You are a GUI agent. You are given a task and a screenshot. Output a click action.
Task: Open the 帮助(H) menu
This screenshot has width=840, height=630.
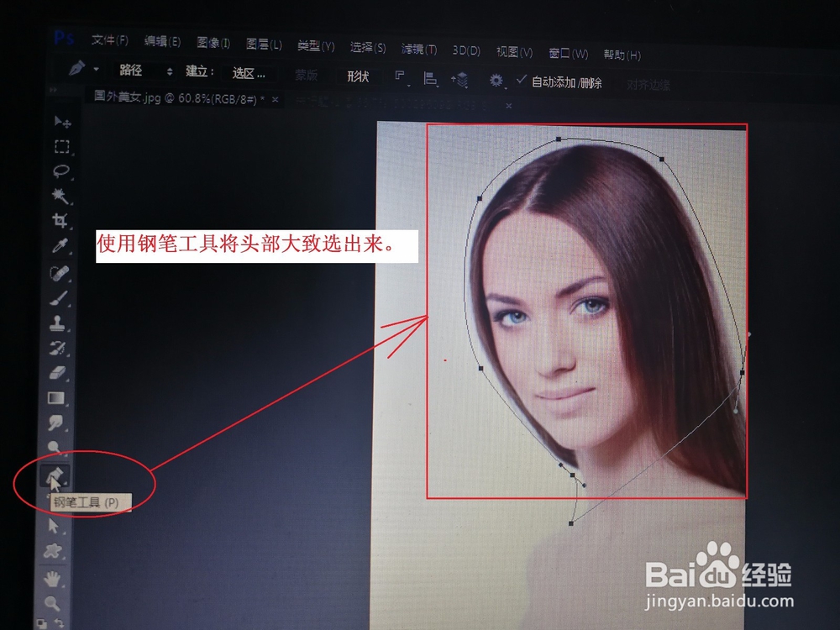pos(622,55)
